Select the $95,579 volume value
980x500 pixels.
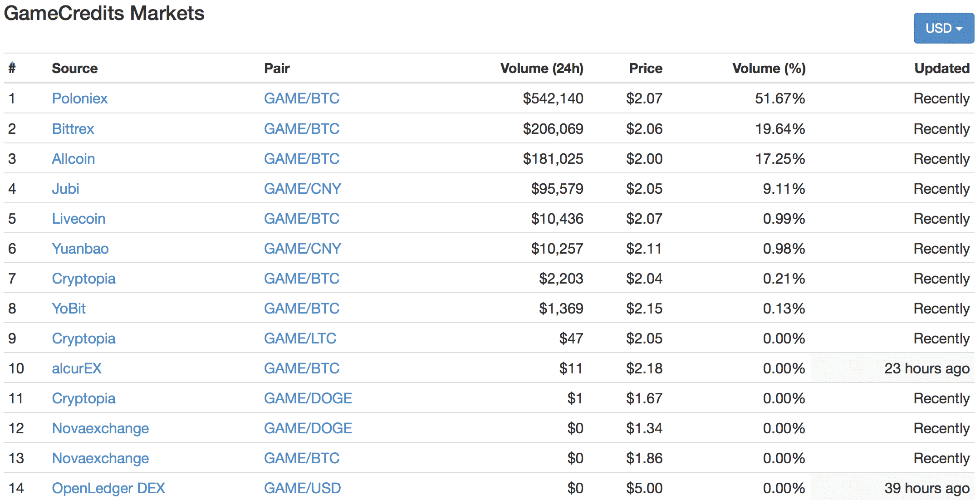tap(557, 188)
